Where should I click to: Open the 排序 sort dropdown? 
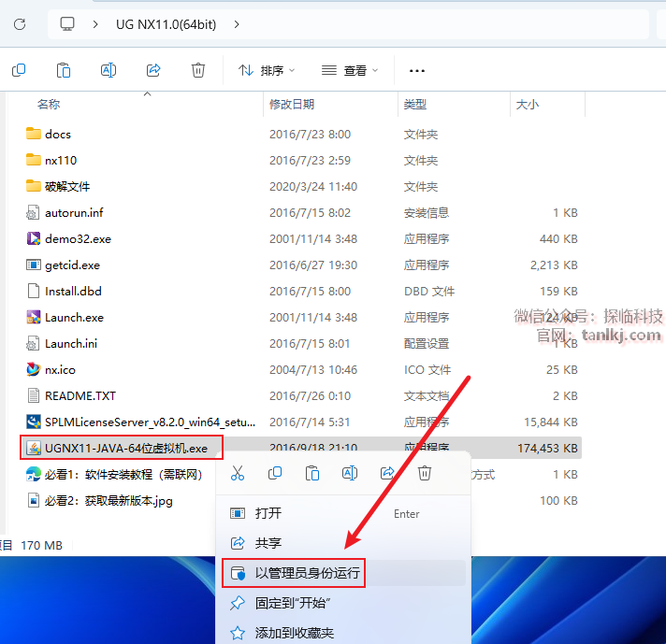point(267,70)
